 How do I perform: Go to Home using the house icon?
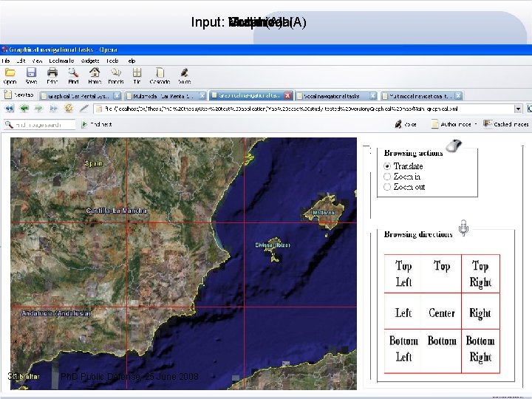pos(95,72)
